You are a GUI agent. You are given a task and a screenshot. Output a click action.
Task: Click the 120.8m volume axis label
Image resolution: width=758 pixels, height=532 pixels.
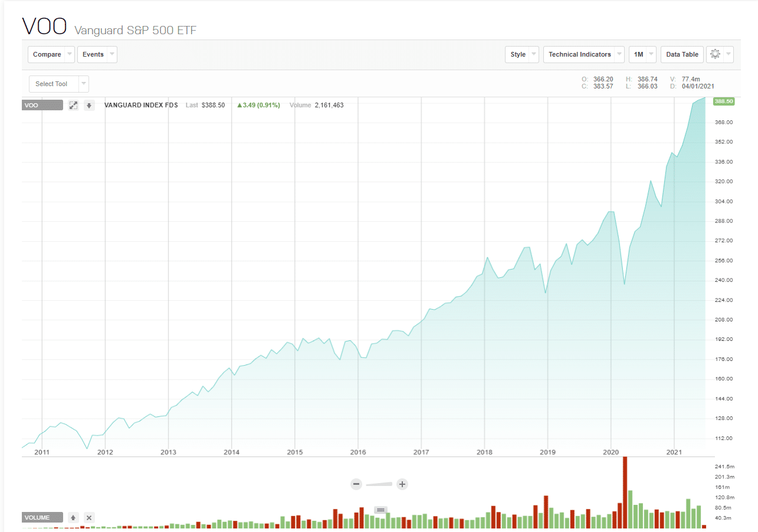click(x=724, y=497)
